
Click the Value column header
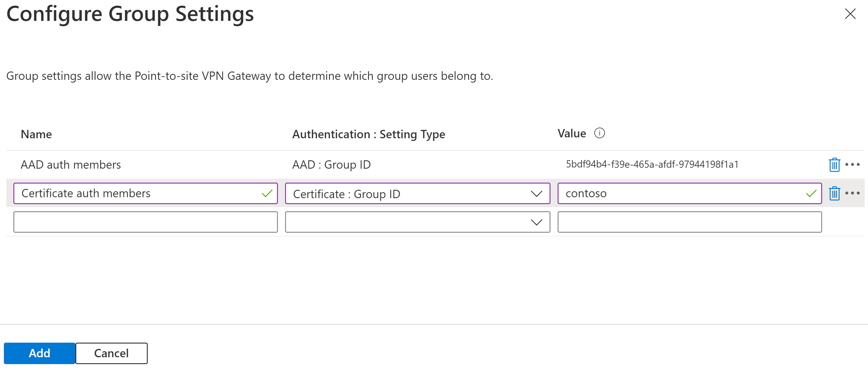coord(572,133)
